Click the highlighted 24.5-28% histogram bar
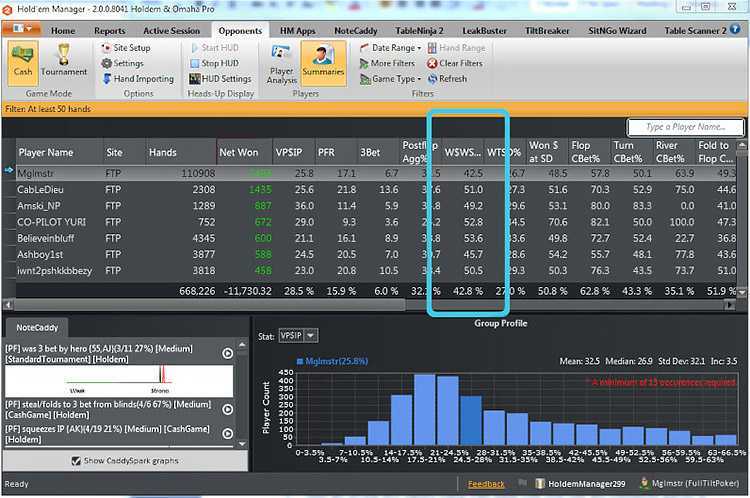The height and width of the screenshot is (498, 750). pos(471,421)
